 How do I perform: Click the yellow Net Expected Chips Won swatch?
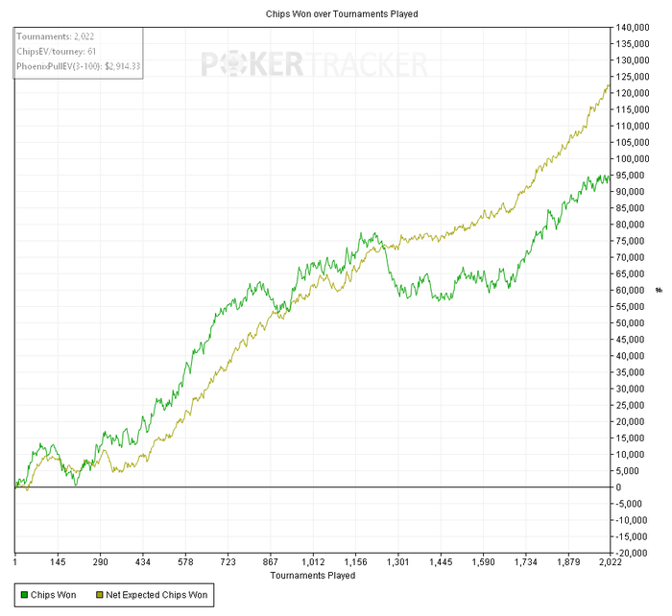pyautogui.click(x=100, y=595)
